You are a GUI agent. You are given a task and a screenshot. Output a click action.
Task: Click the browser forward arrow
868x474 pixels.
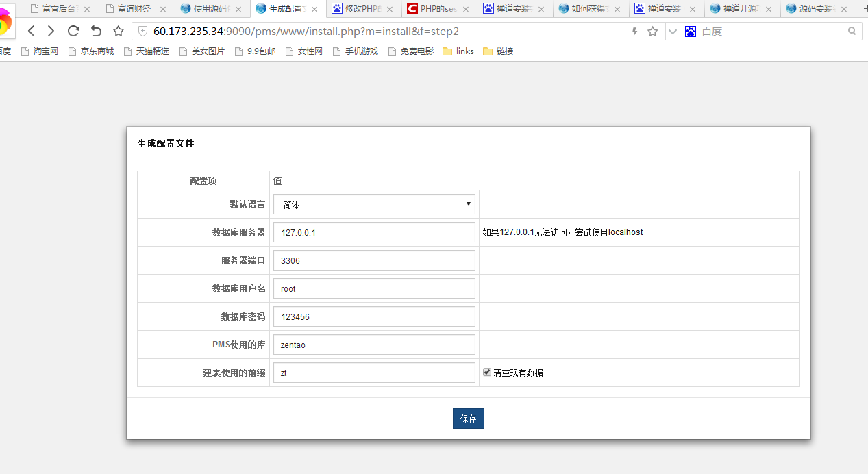pyautogui.click(x=51, y=31)
